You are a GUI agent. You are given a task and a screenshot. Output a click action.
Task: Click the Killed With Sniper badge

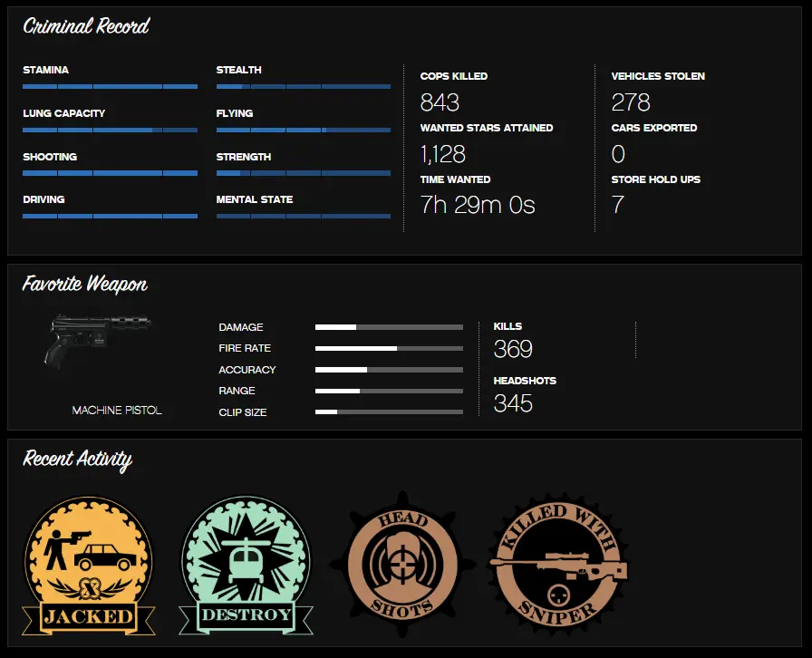click(557, 564)
